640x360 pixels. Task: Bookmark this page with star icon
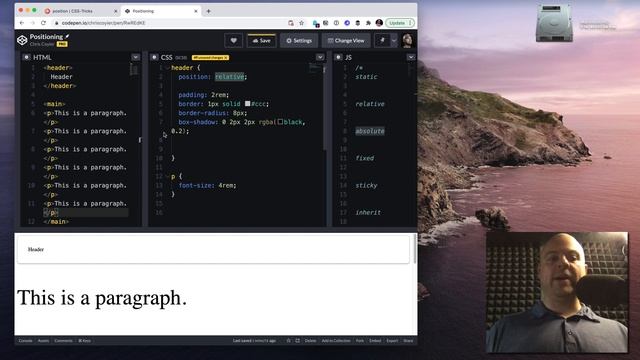pyautogui.click(x=302, y=23)
